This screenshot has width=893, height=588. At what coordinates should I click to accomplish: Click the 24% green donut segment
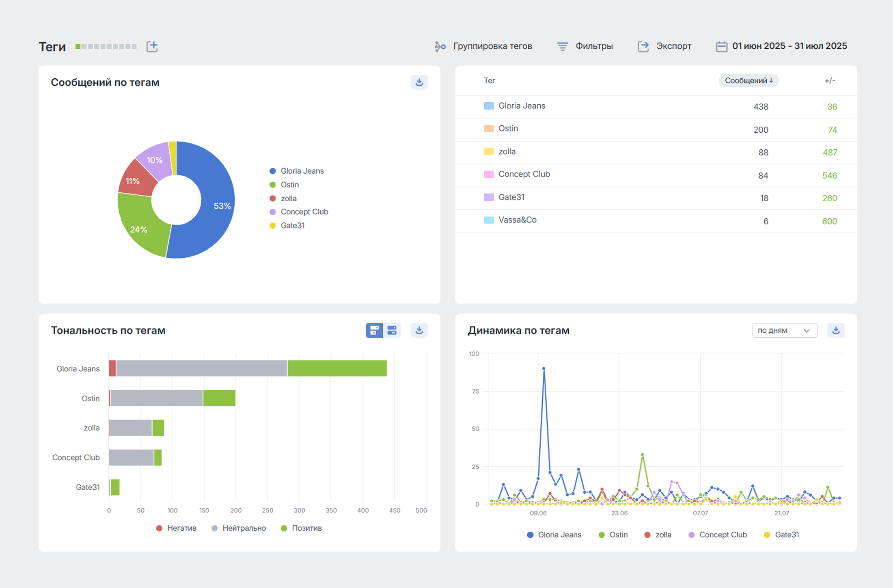142,225
